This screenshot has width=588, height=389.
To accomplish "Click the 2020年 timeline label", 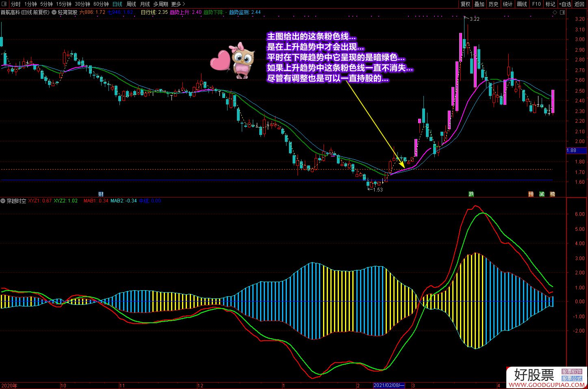I will [x=9, y=385].
